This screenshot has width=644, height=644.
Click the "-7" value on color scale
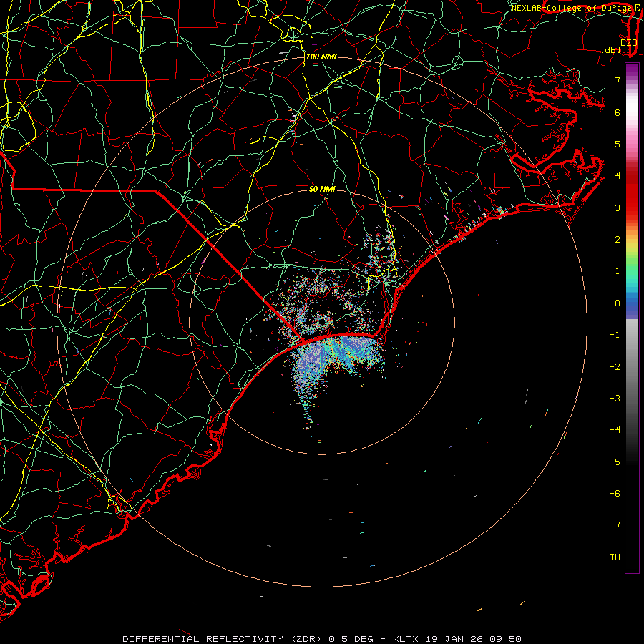[615, 525]
